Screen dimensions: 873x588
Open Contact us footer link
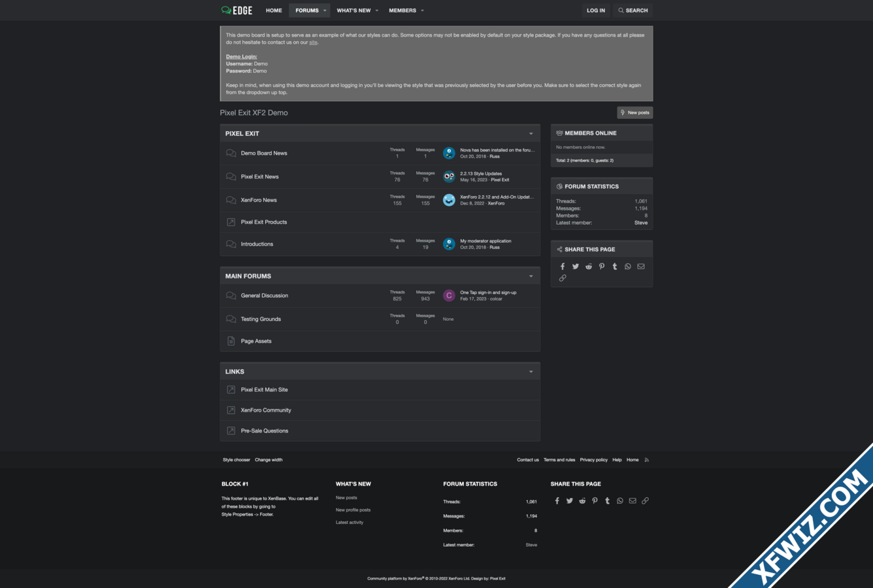pos(528,460)
